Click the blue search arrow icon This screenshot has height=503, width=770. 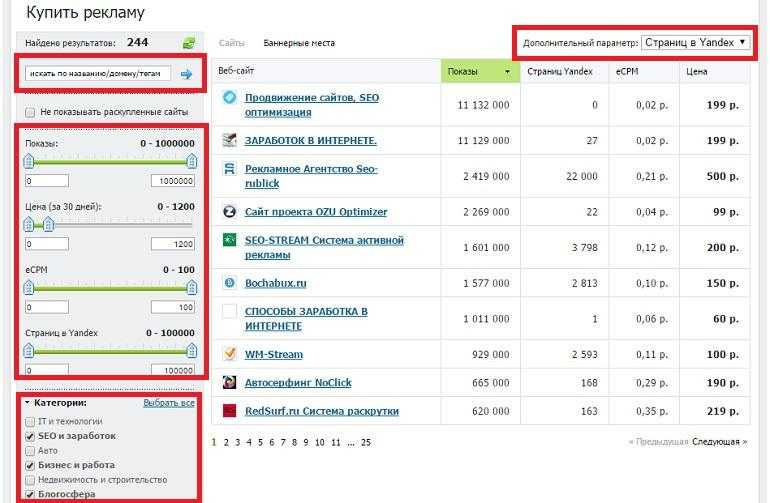click(x=186, y=74)
